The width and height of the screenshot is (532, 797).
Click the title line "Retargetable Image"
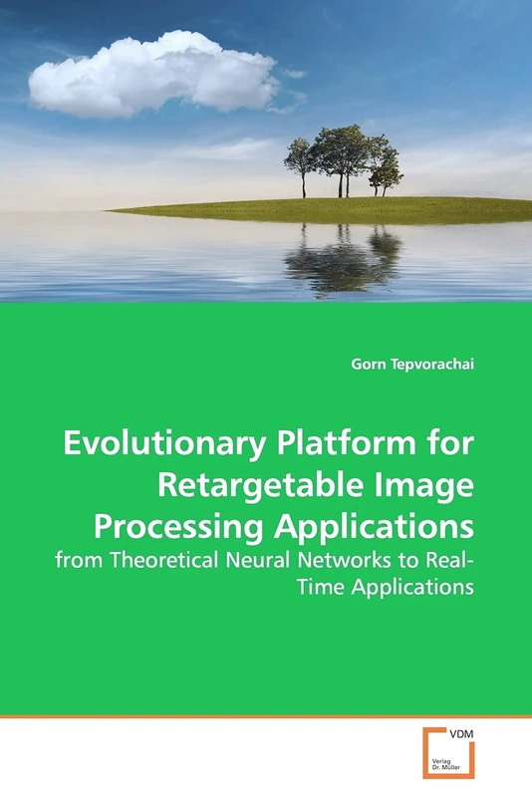pos(316,486)
